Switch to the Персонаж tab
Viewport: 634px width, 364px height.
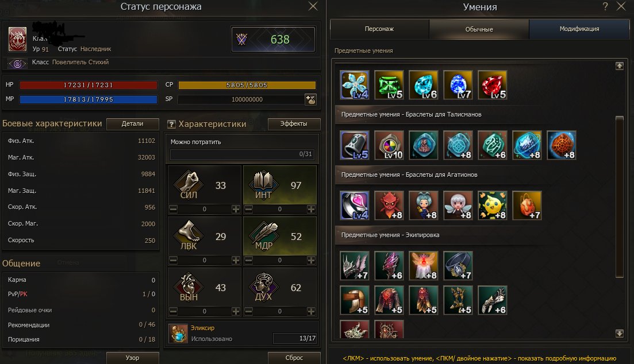pos(379,29)
